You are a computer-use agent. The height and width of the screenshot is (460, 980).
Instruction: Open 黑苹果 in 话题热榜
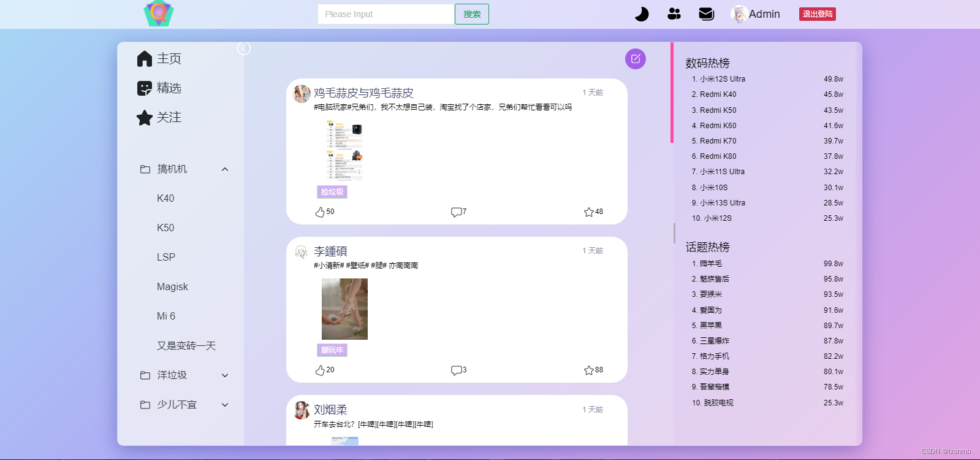[x=711, y=326]
